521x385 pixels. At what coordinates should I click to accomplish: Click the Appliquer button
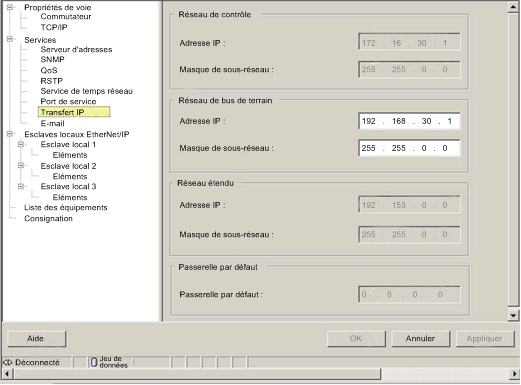485,339
